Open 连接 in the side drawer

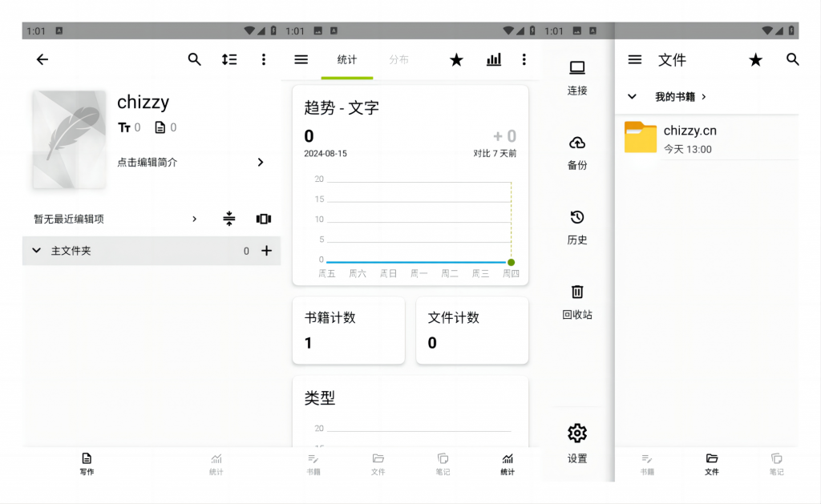pyautogui.click(x=577, y=77)
